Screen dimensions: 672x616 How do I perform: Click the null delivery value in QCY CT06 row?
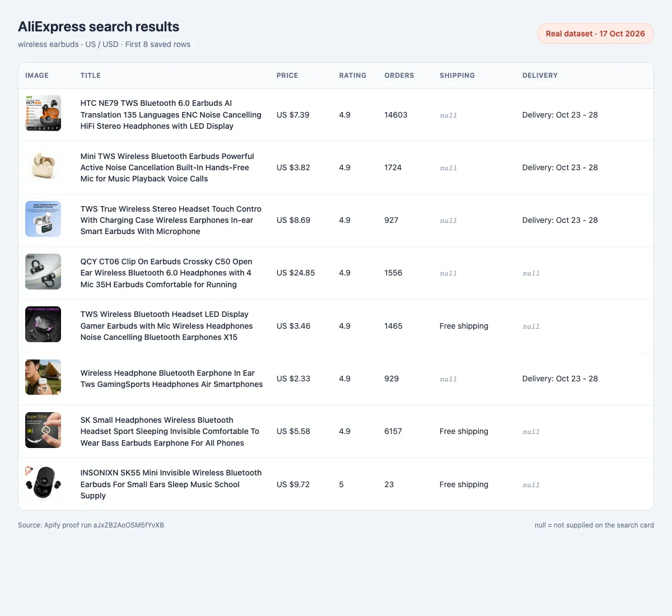(x=531, y=273)
